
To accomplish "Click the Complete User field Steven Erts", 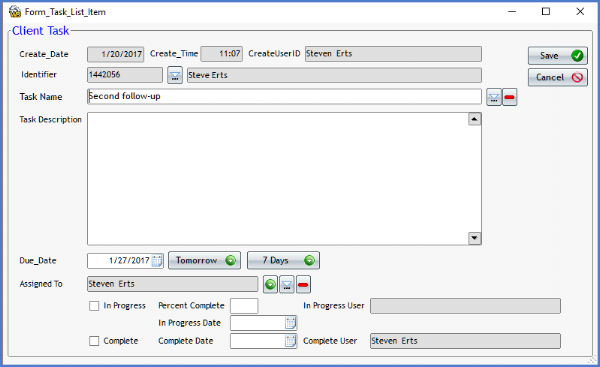I will (465, 341).
